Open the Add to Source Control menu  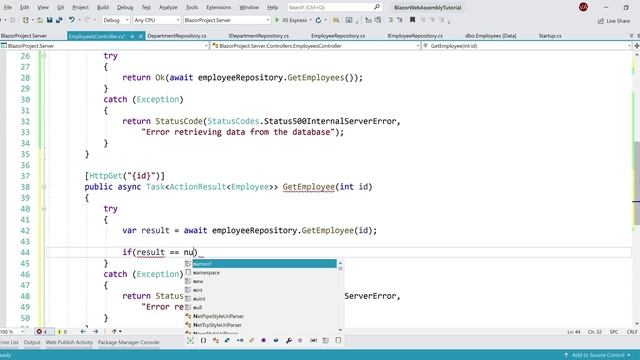pos(598,355)
